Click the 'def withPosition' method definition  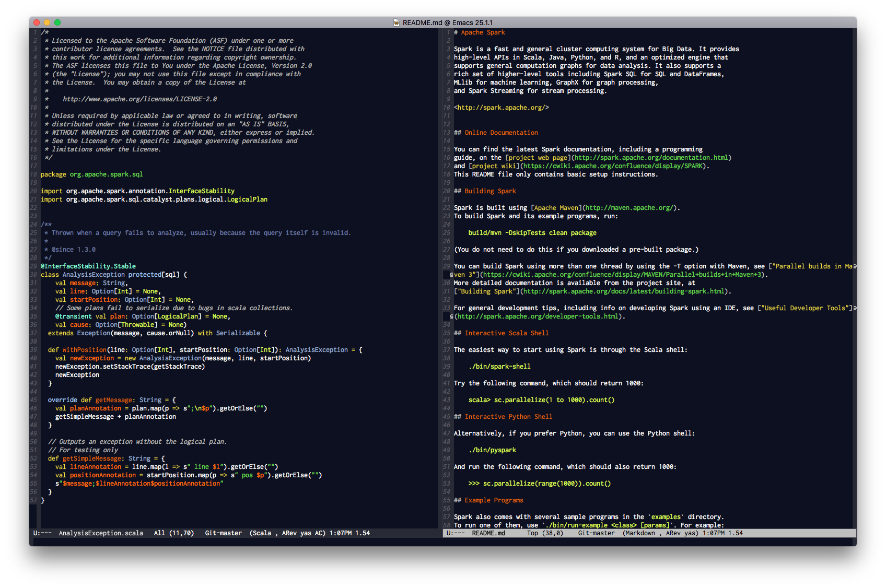coord(205,350)
